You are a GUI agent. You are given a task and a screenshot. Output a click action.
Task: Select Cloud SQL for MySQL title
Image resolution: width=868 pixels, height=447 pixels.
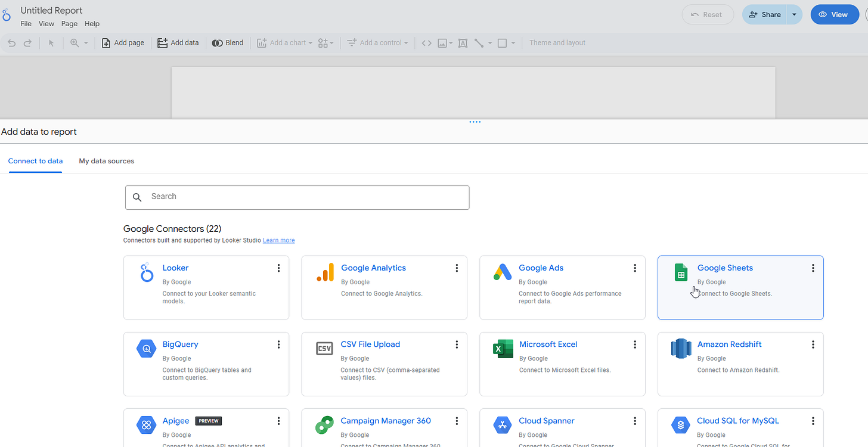(x=738, y=421)
